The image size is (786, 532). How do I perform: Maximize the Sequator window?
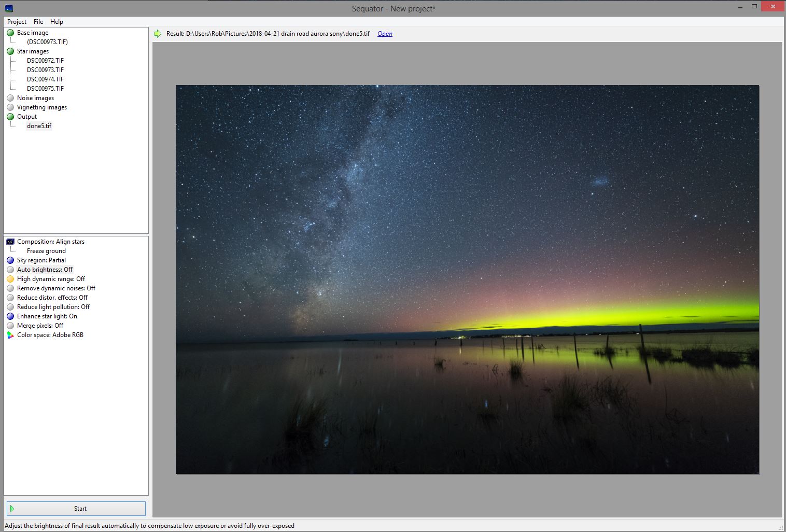coord(754,7)
